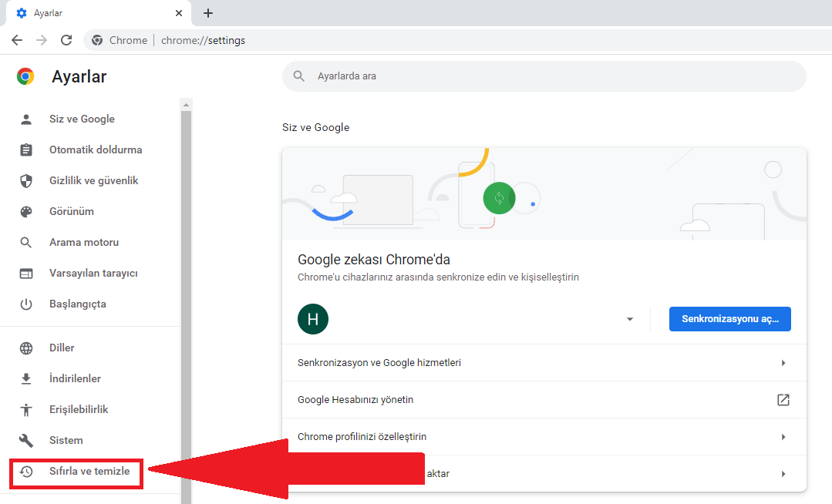The width and height of the screenshot is (832, 504).
Task: Click the wrench icon for Sistem
Action: click(x=26, y=441)
